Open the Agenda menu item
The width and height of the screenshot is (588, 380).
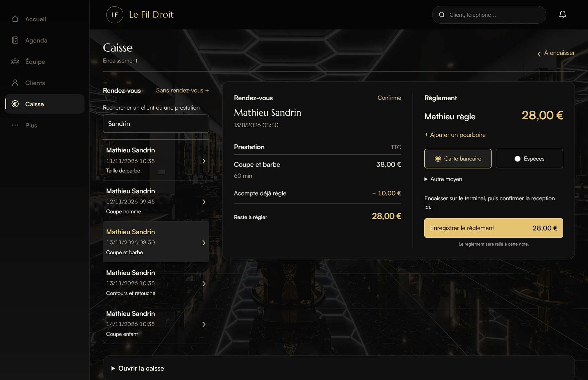[x=45, y=40]
